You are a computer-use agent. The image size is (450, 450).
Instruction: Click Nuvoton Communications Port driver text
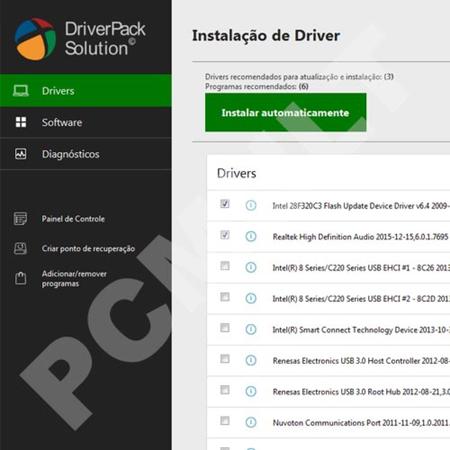point(361,423)
